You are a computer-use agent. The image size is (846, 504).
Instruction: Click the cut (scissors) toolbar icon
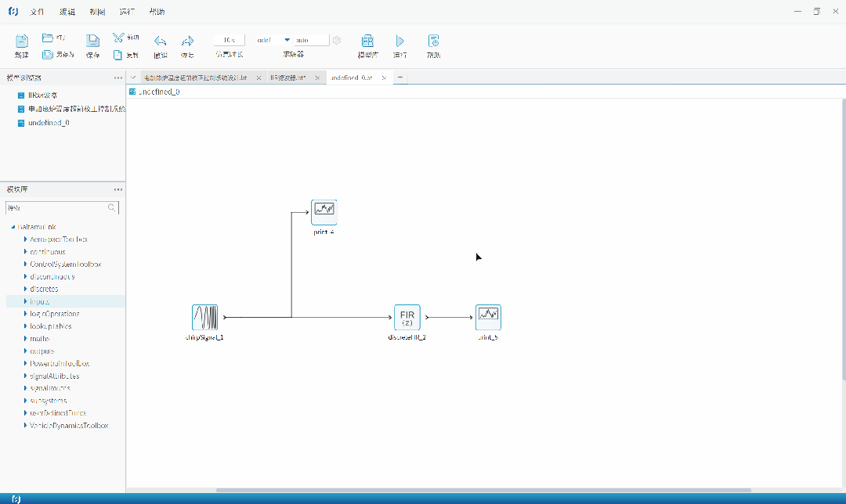pyautogui.click(x=117, y=37)
